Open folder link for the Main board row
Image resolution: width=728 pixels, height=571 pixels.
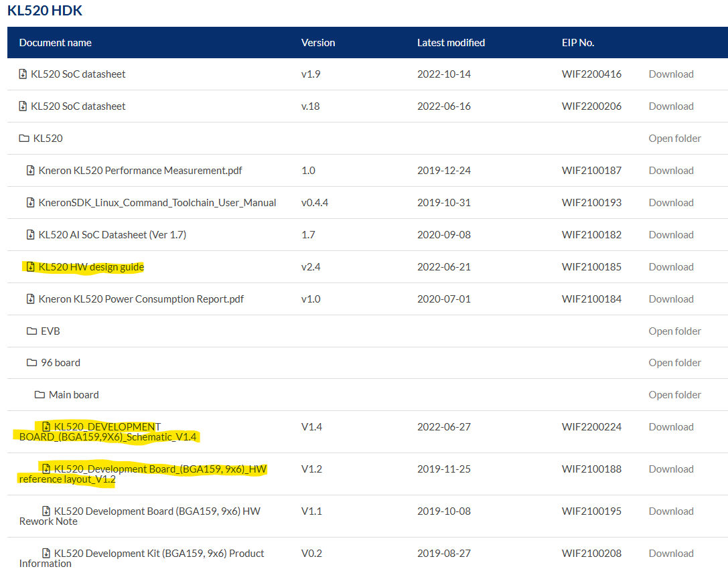[x=674, y=394]
